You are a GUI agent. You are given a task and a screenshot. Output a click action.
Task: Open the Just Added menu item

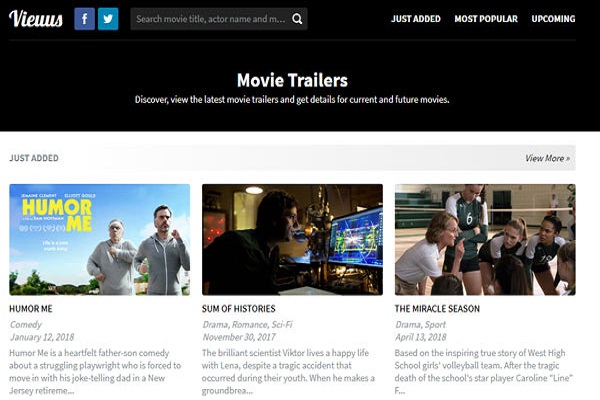click(x=415, y=19)
